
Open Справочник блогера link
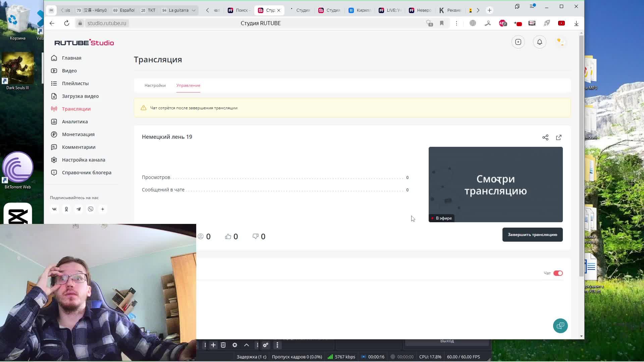(x=87, y=173)
